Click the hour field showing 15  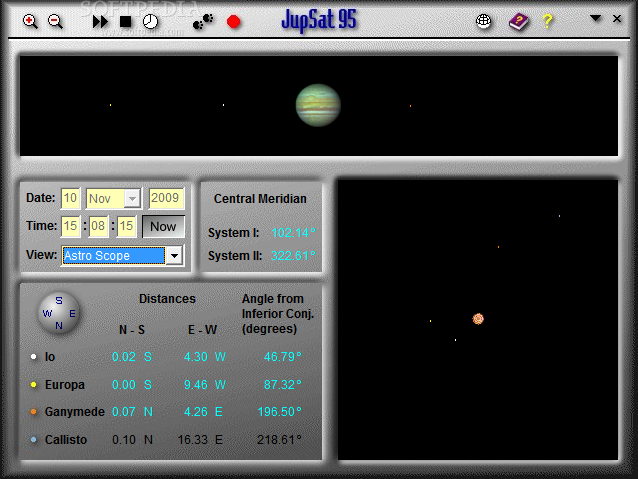(x=70, y=226)
